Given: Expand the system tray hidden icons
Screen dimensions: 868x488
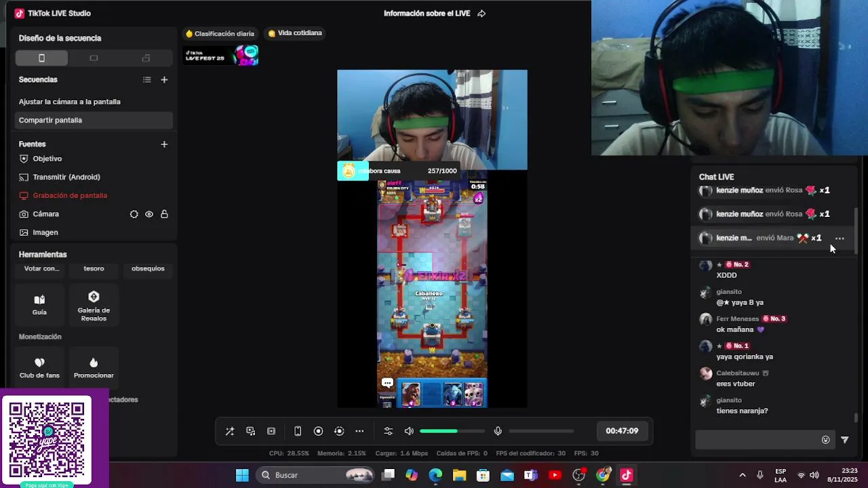Looking at the screenshot, I should pos(742,475).
